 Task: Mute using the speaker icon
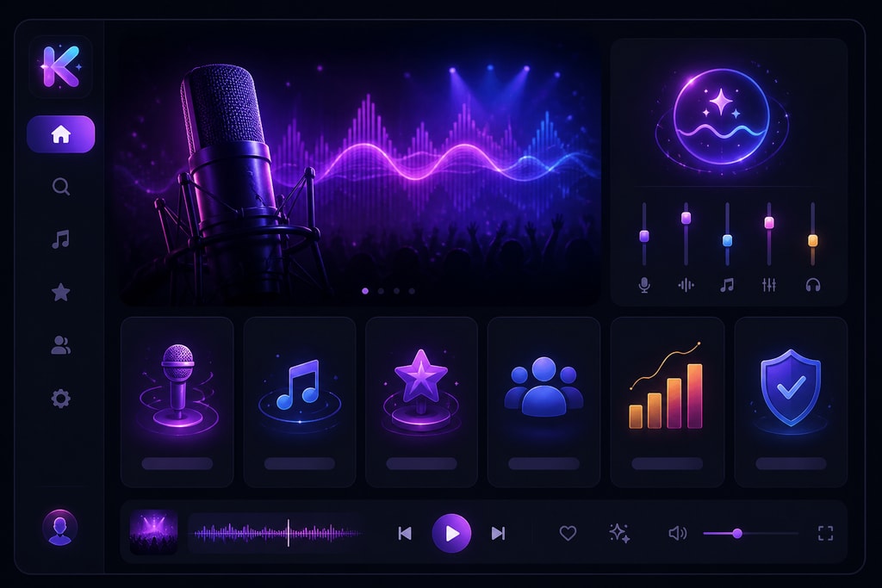(x=677, y=533)
